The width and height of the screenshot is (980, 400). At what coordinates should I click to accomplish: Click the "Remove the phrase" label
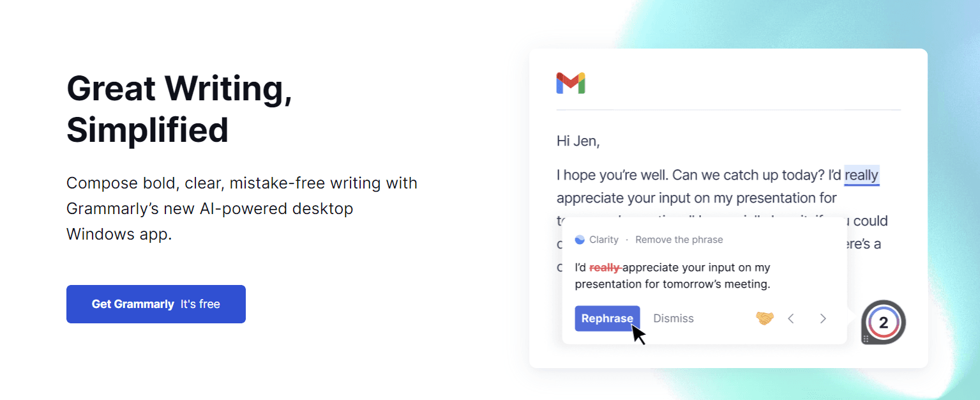[679, 240]
